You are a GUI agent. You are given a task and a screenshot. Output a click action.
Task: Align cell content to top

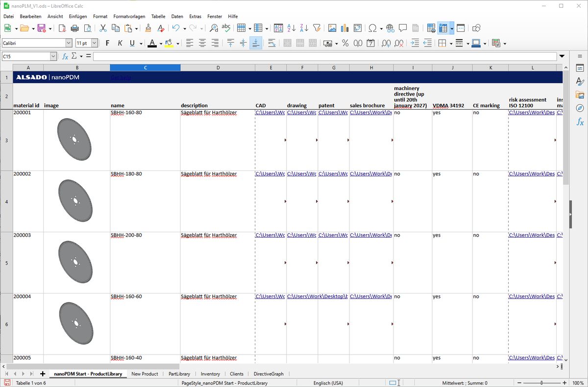(x=230, y=43)
